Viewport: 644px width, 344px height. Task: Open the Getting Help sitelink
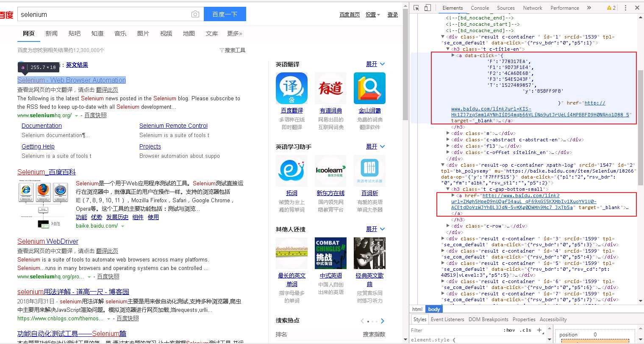(x=38, y=146)
